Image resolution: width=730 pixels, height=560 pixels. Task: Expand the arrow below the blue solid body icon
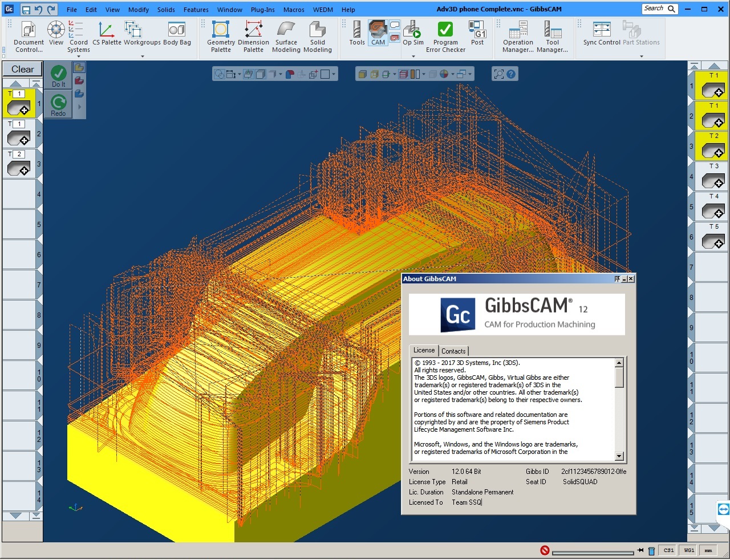click(79, 107)
